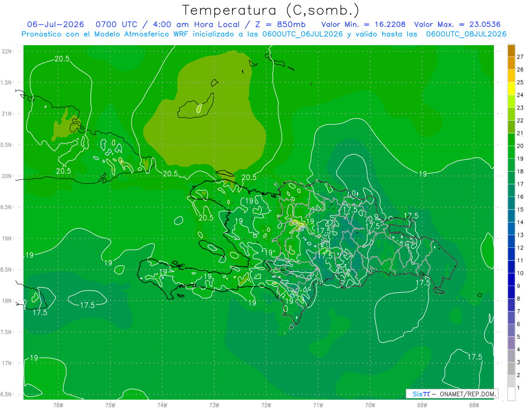Click the '76W' longitude label
The image size is (532, 411).
[x=58, y=405]
